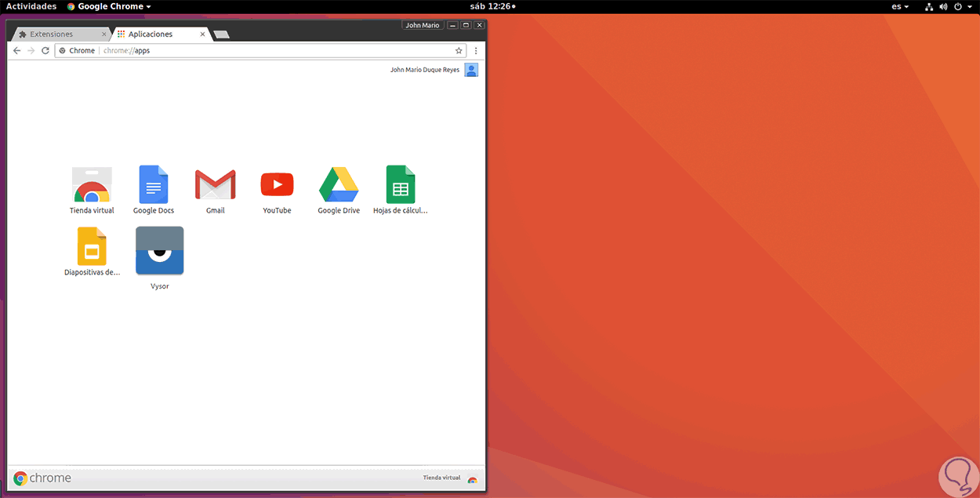The width and height of the screenshot is (980, 498).
Task: Click the John Mario Duque Reyes name
Action: [x=425, y=70]
